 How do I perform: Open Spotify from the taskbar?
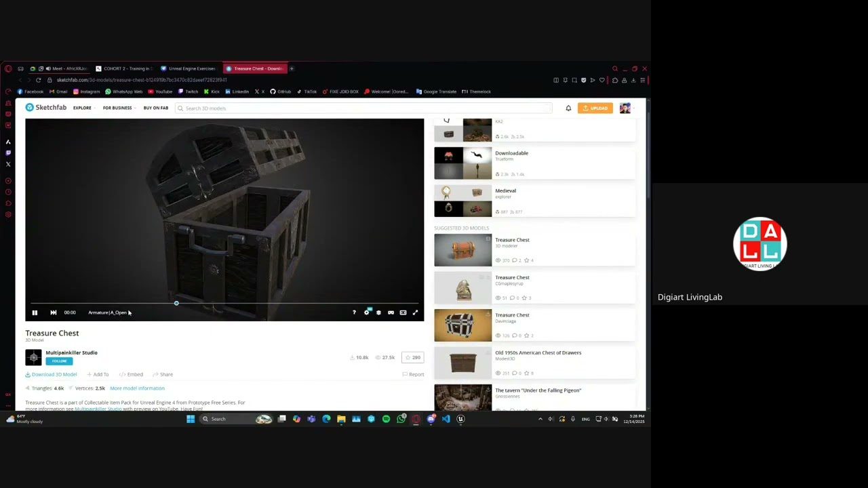386,419
